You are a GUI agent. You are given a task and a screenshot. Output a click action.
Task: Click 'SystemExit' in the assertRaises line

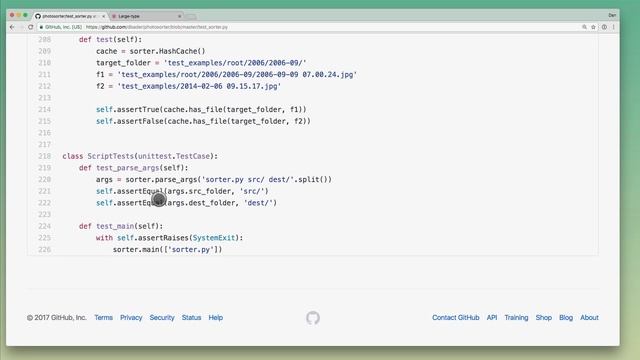pyautogui.click(x=214, y=238)
